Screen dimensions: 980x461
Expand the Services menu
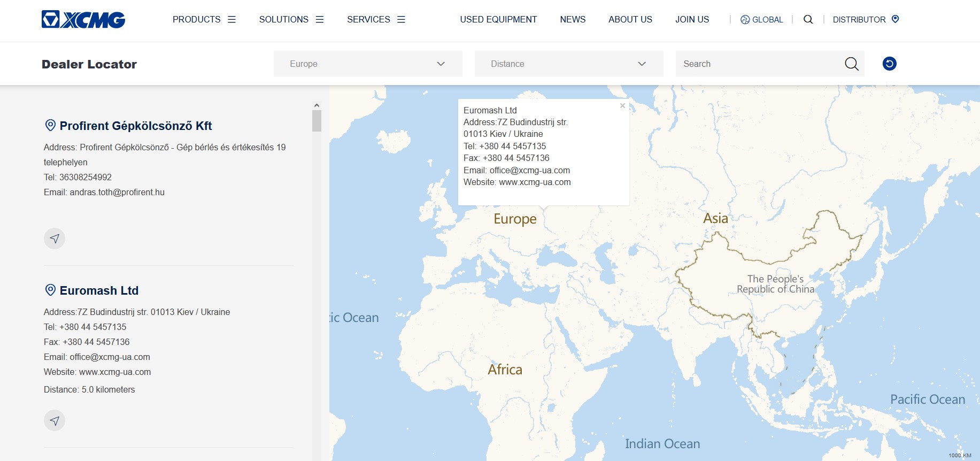point(376,19)
